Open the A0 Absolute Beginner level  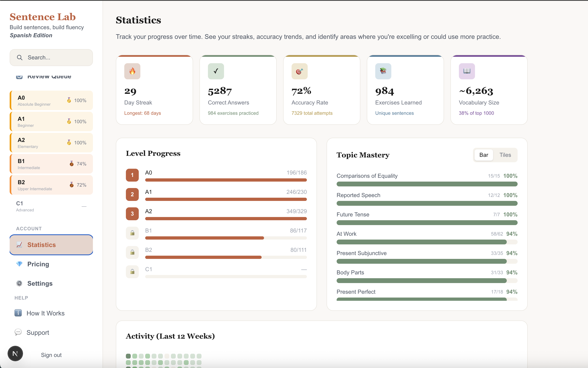pos(51,100)
